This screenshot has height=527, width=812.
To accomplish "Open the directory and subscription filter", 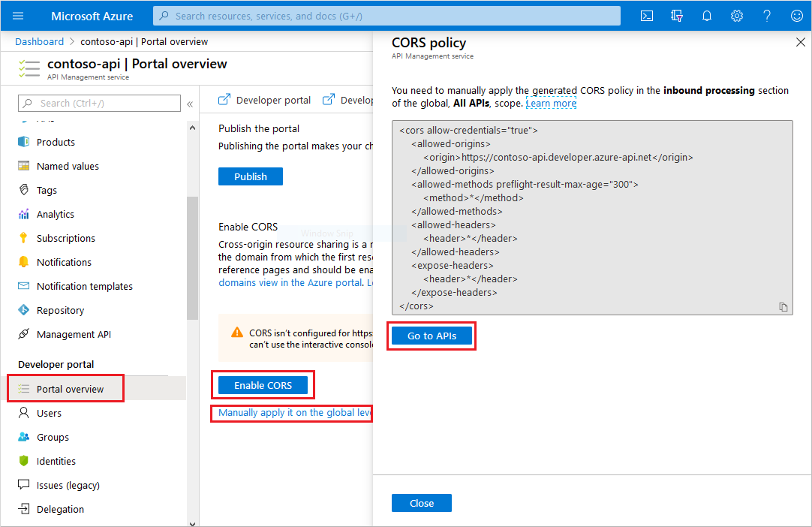I will point(676,15).
